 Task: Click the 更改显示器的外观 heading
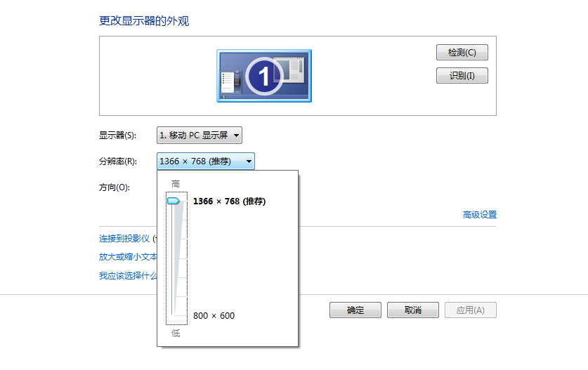[144, 20]
